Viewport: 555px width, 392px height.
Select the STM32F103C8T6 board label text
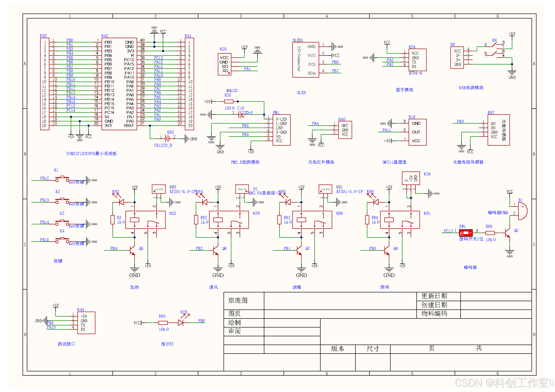coord(91,154)
